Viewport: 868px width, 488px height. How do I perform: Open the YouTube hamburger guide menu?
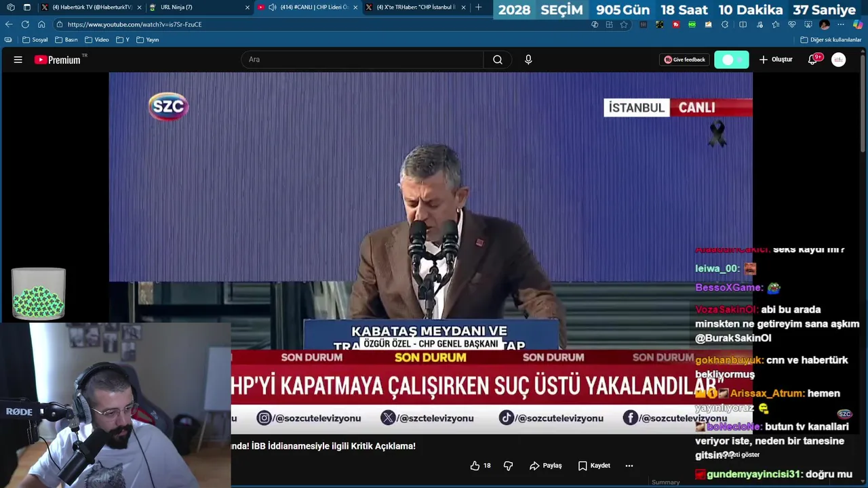click(x=18, y=60)
